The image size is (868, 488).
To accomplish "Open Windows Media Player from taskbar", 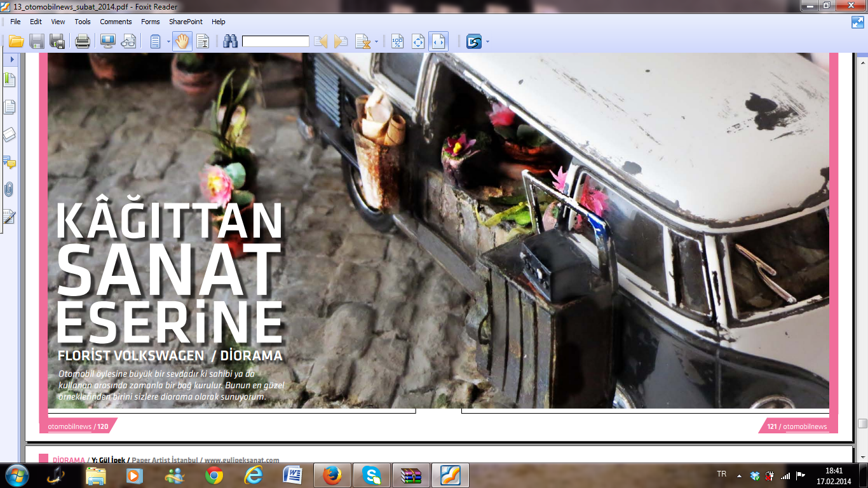I will tap(134, 475).
